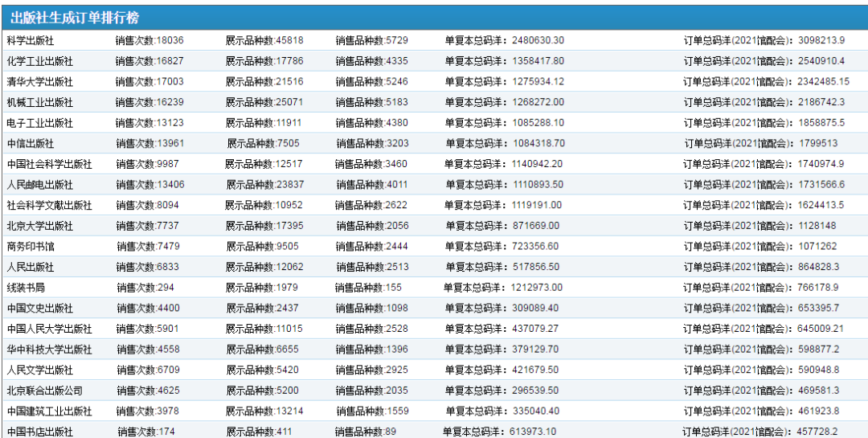Click 中国书店出版社 at the list bottom
This screenshot has height=438, width=868.
click(x=40, y=432)
